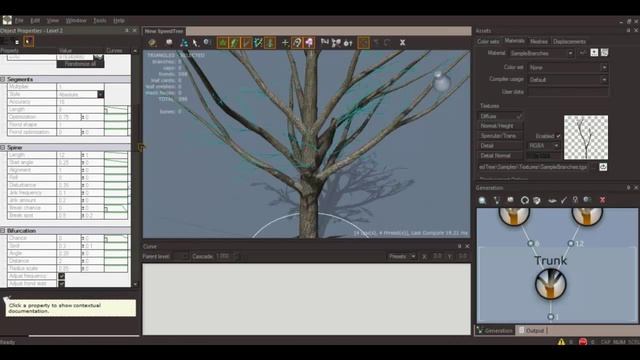Viewport: 640px width, 360px height.
Task: Click the red X delete icon in Generation
Action: click(x=602, y=200)
